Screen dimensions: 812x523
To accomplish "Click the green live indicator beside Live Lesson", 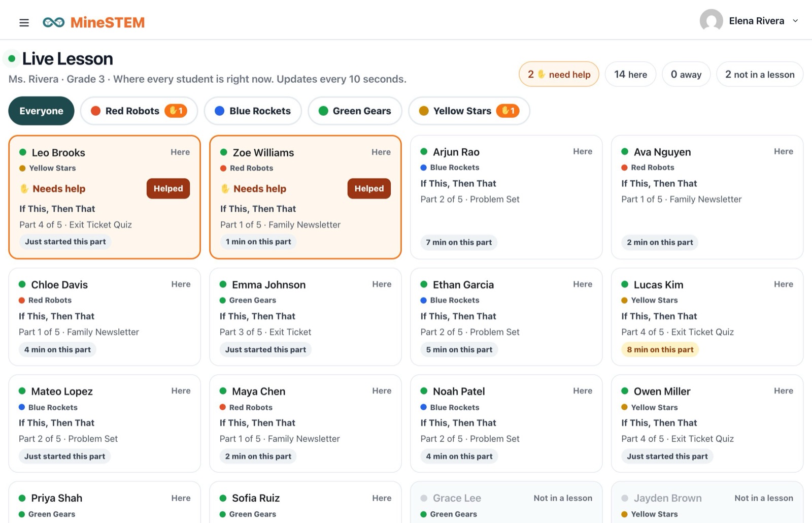I will tap(12, 59).
